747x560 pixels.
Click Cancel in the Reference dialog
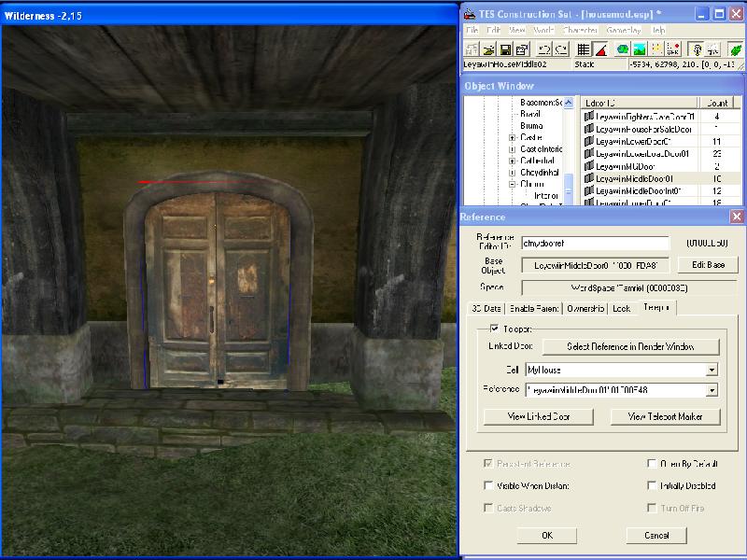(x=656, y=535)
